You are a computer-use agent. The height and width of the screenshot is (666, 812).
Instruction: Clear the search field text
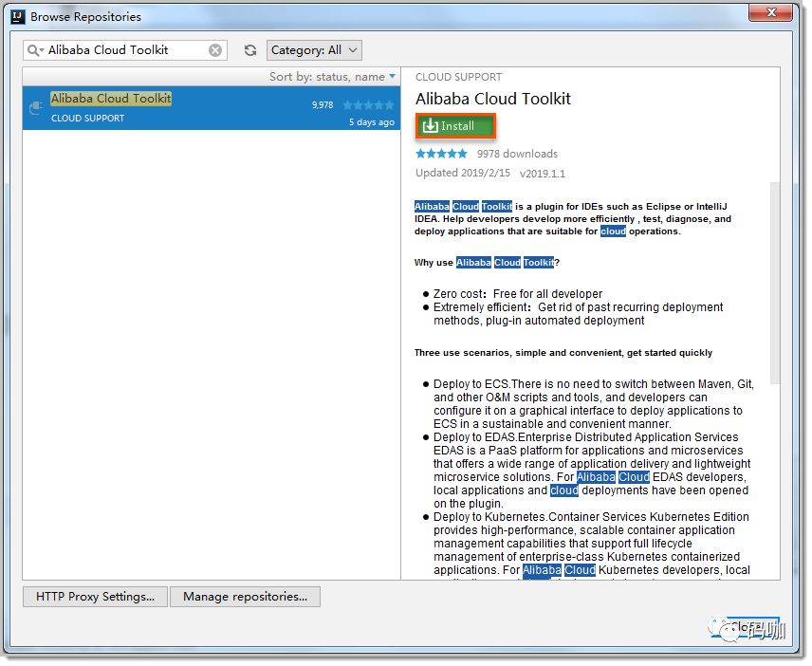point(215,50)
